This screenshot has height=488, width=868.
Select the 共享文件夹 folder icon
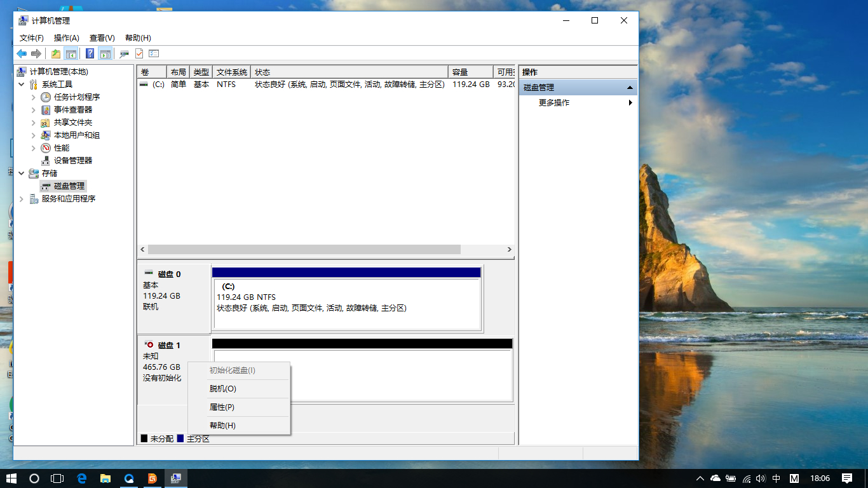[46, 123]
